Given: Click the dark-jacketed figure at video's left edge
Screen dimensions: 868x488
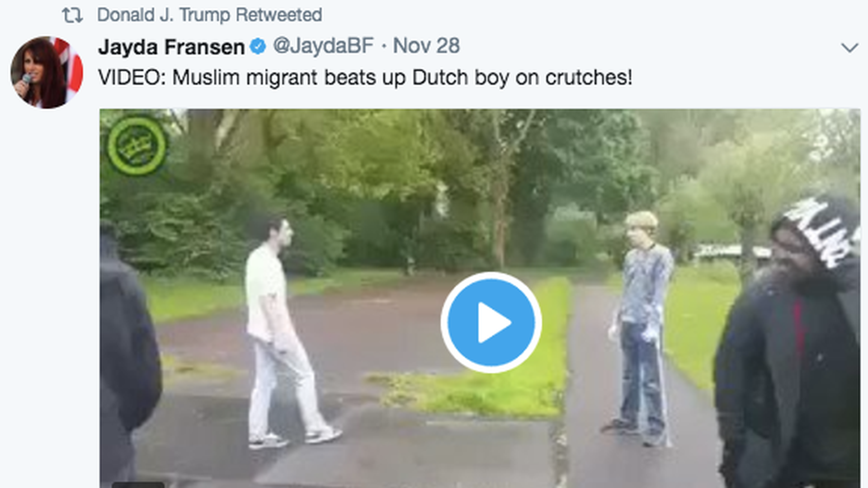Looking at the screenshot, I should point(129,357).
